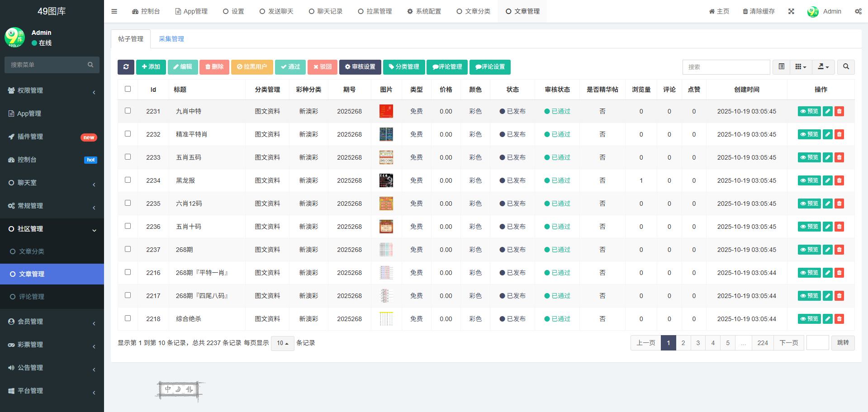868x412 pixels.
Task: Click the hamburger menu toggle icon
Action: (x=114, y=11)
